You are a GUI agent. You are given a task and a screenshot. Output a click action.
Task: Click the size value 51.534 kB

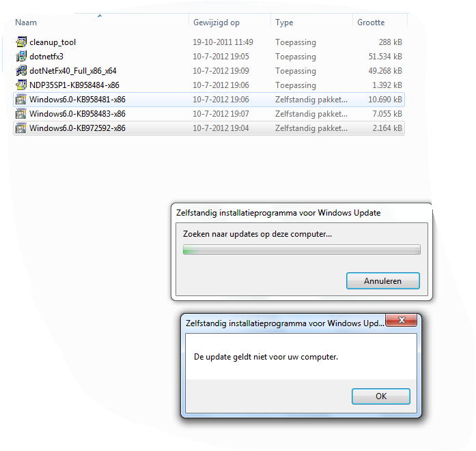pyautogui.click(x=385, y=56)
